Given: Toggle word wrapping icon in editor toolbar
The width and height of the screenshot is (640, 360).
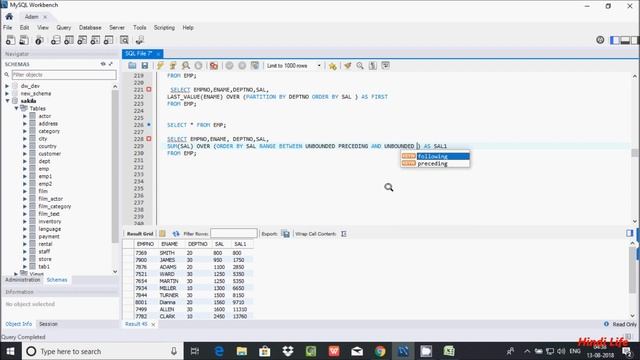Looking at the screenshot, I should 385,65.
